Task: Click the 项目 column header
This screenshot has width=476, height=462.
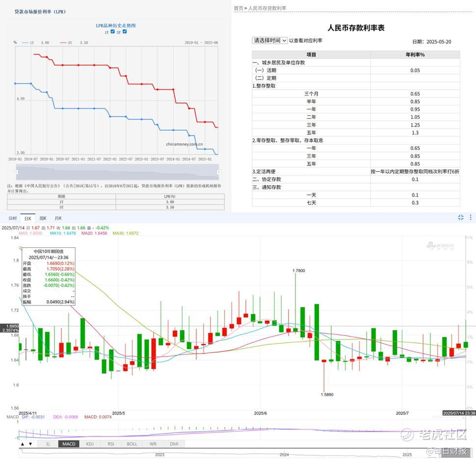Action: (311, 54)
